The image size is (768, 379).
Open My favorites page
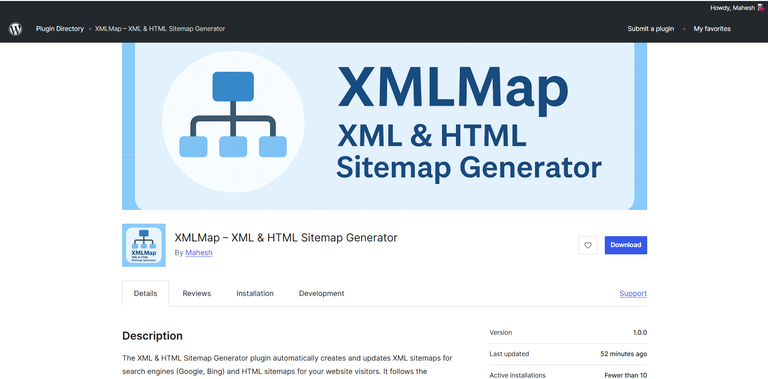click(x=712, y=29)
